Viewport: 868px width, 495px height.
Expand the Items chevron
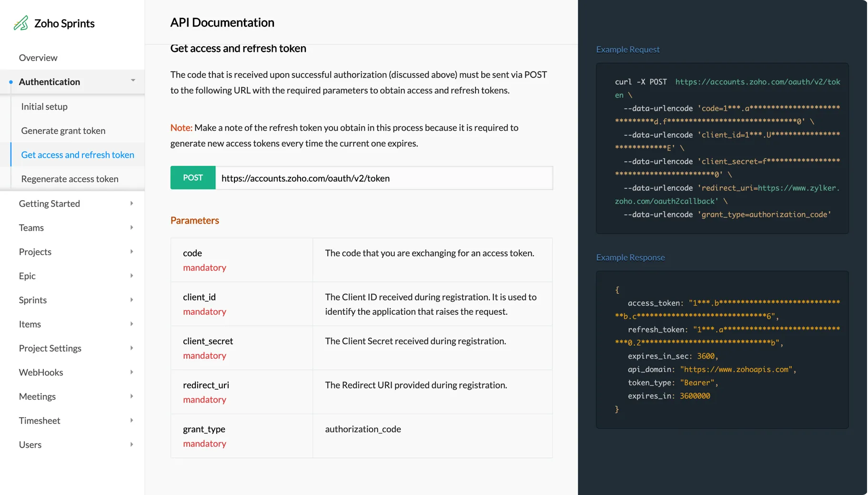131,324
